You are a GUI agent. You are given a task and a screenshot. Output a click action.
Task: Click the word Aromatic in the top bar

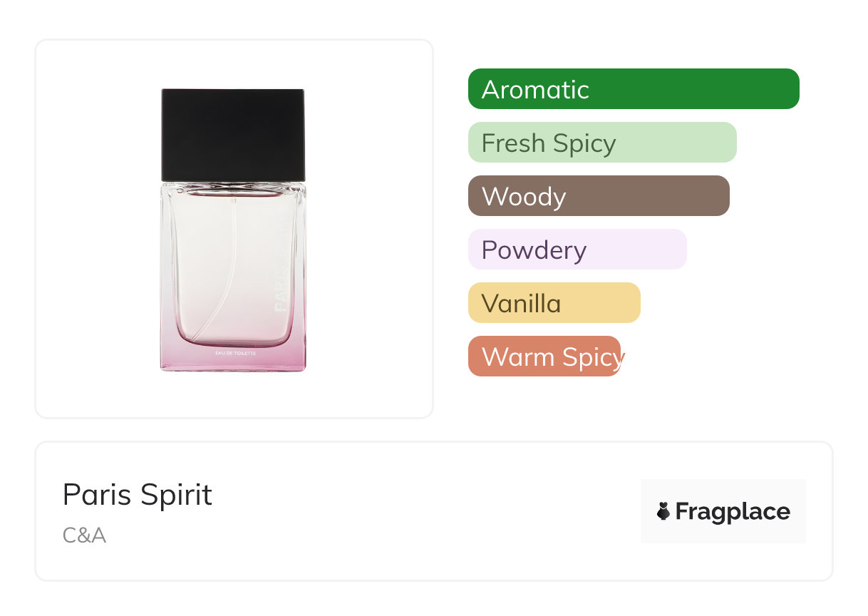coord(535,90)
